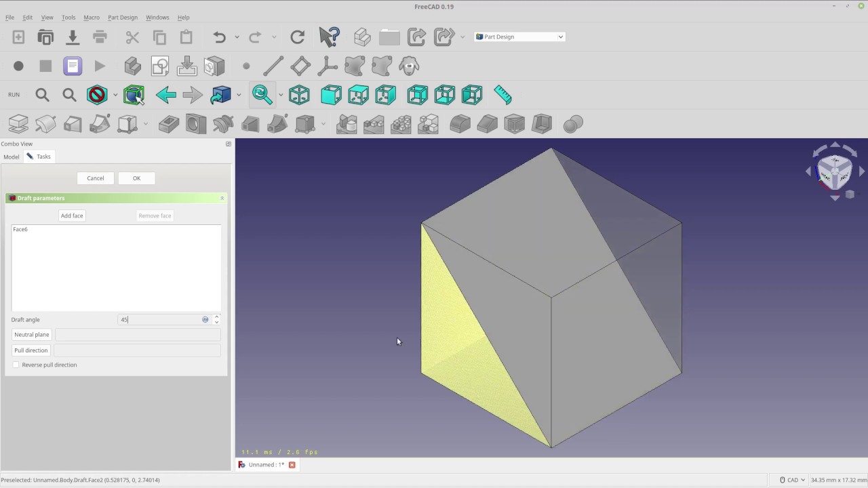Save the current document

tap(73, 37)
